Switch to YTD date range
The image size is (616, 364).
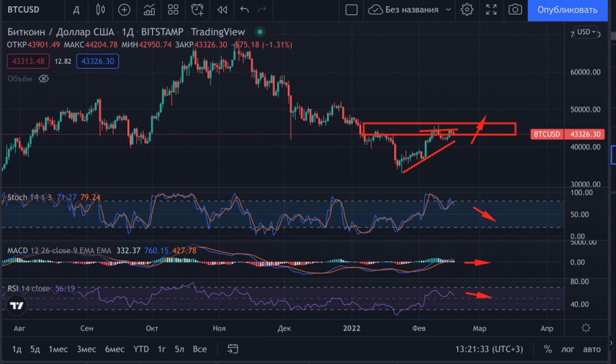pyautogui.click(x=141, y=349)
